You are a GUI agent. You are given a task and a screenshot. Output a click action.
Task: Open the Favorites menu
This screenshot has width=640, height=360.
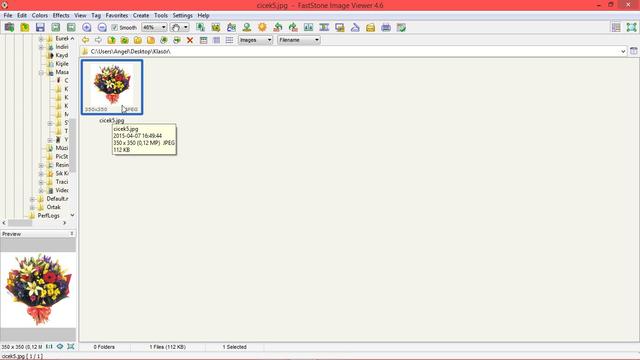(x=117, y=15)
